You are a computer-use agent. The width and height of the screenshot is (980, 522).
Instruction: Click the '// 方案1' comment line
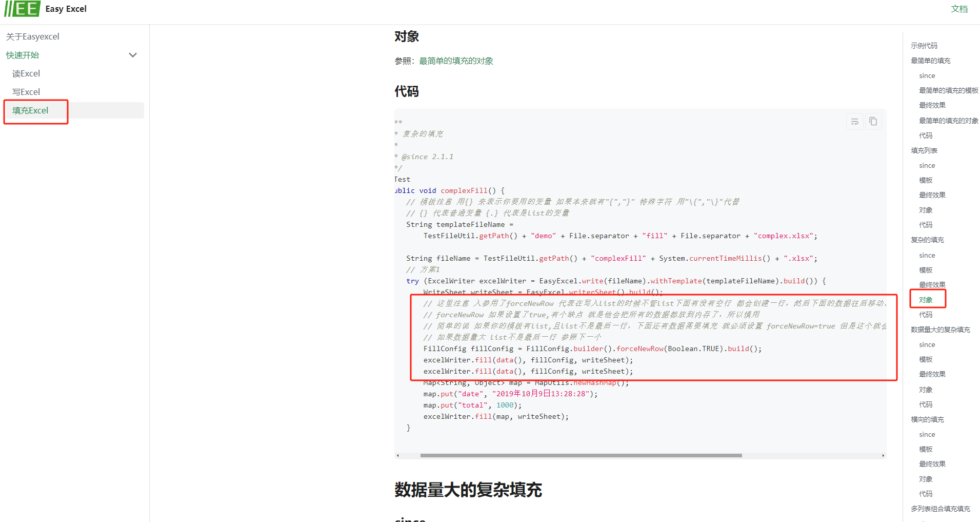[423, 269]
